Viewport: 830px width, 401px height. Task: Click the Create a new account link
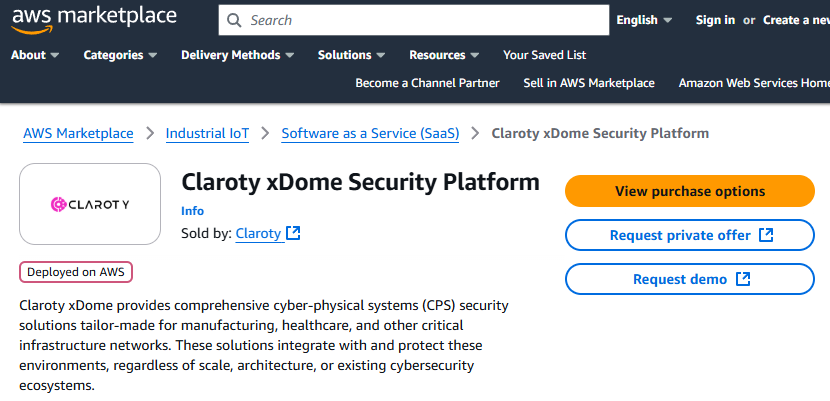click(x=796, y=20)
